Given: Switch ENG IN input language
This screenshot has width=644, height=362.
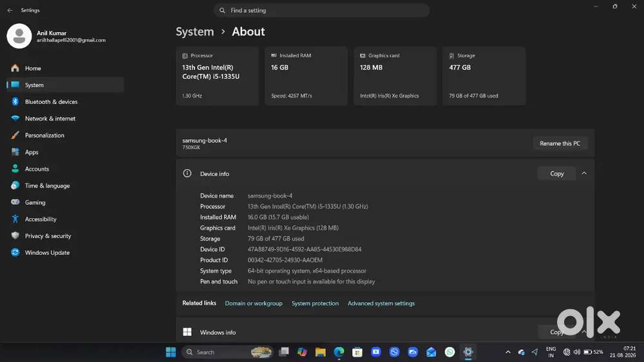Looking at the screenshot, I should click(551, 352).
